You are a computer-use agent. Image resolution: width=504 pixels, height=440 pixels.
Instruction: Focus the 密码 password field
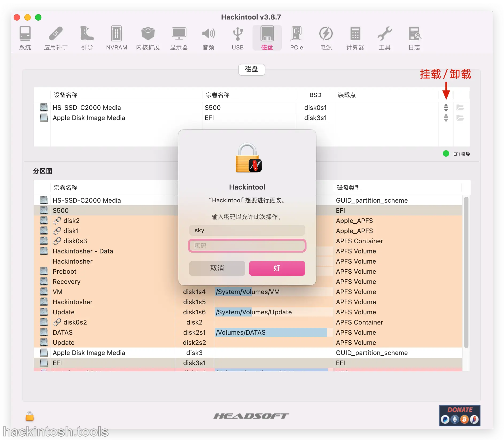tap(247, 246)
